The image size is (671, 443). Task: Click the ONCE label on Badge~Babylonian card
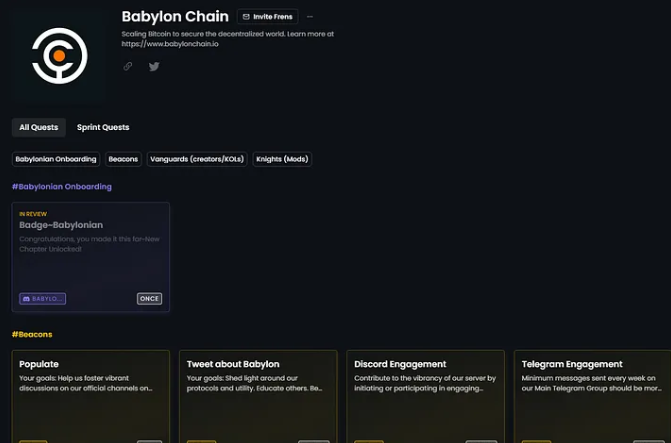pos(149,299)
